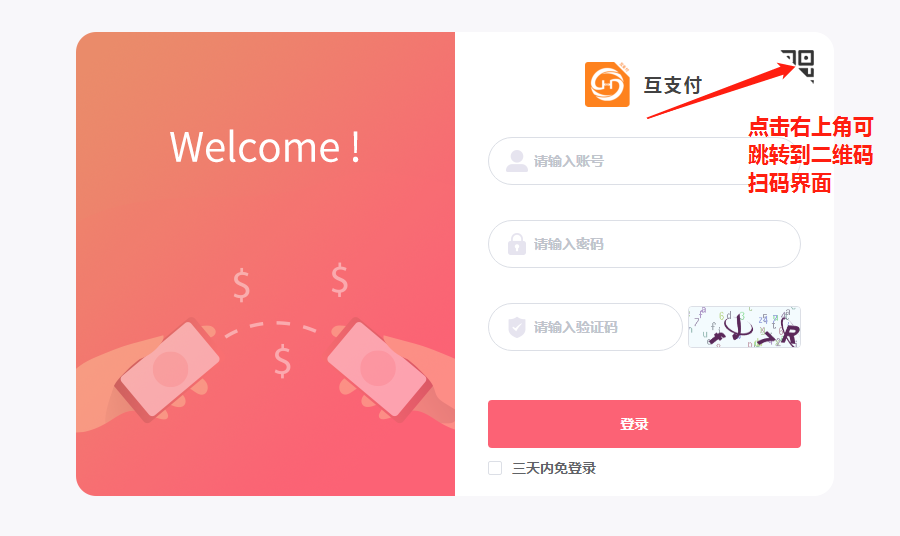Click the right hand-held phone illustration
This screenshot has height=536, width=900.
(379, 369)
